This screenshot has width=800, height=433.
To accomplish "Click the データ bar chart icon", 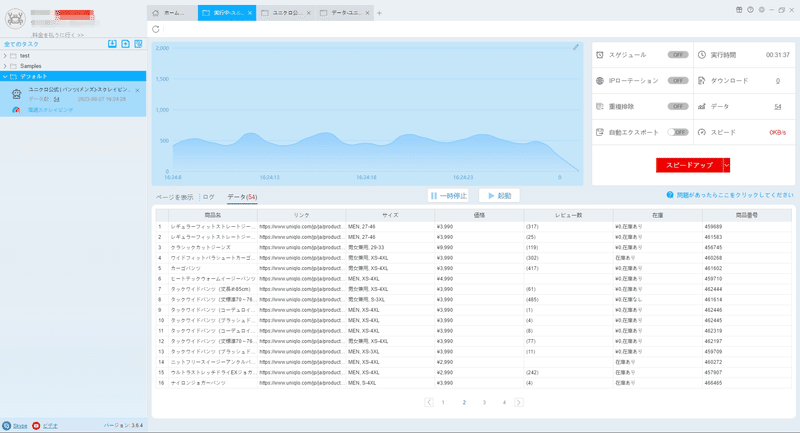I will 702,107.
